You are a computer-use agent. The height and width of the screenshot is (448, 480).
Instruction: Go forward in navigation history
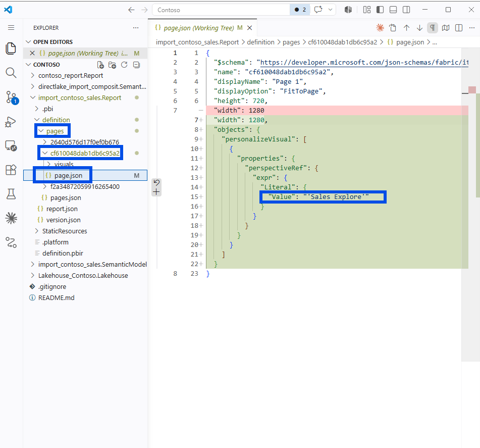(144, 10)
